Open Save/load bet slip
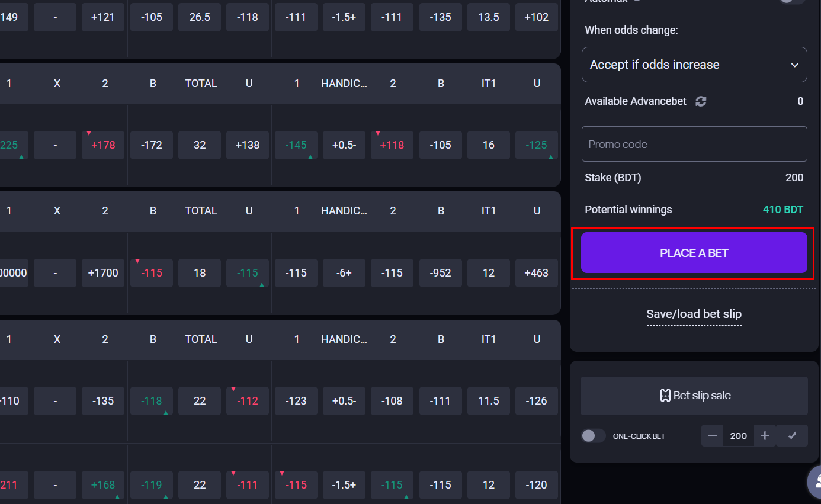 (694, 314)
